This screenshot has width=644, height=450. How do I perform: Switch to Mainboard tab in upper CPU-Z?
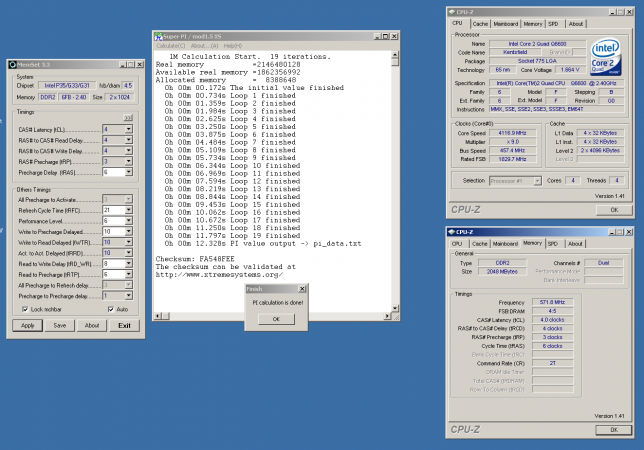(506, 24)
